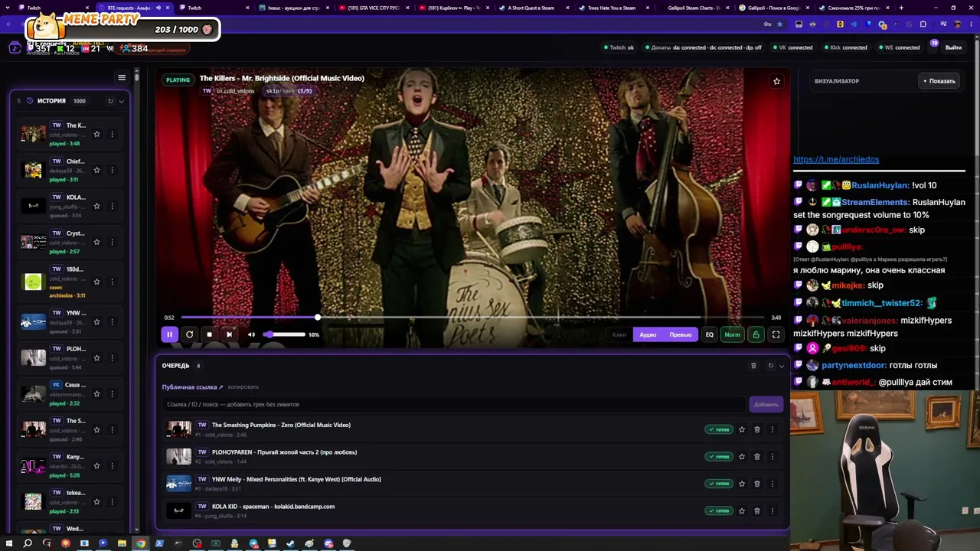Switch player mode to Клип

[x=619, y=334]
